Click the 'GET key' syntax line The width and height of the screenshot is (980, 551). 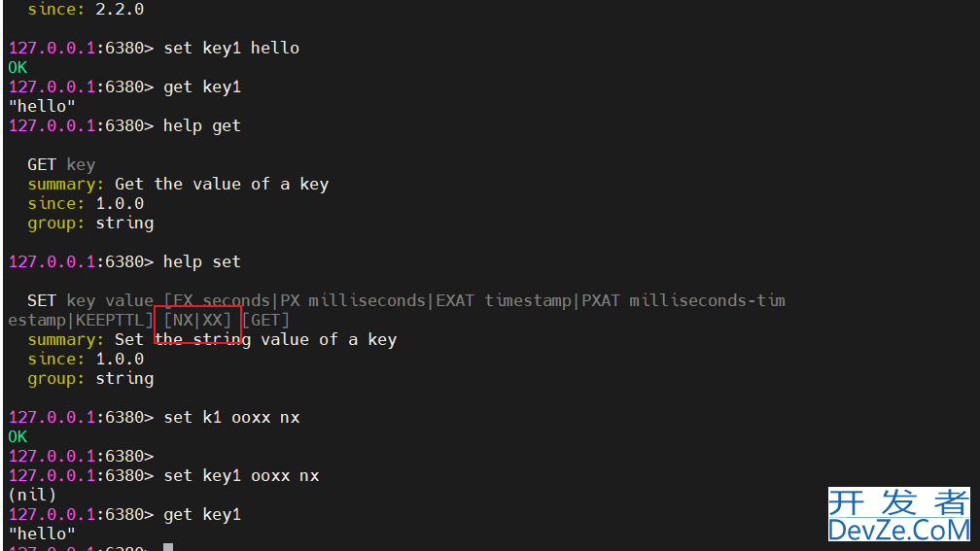coord(61,165)
